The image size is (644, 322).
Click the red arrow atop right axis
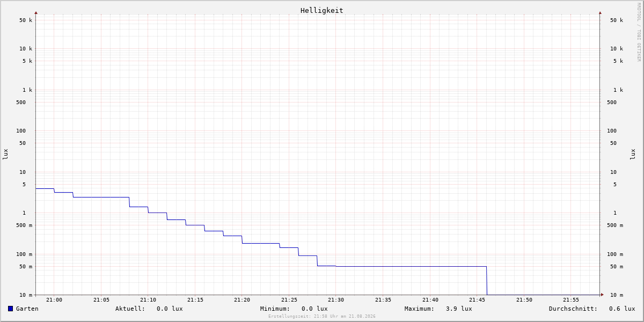click(x=600, y=12)
